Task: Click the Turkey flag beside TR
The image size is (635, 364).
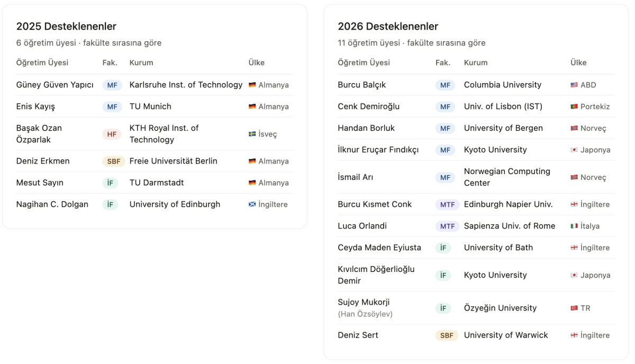Action: coord(574,308)
